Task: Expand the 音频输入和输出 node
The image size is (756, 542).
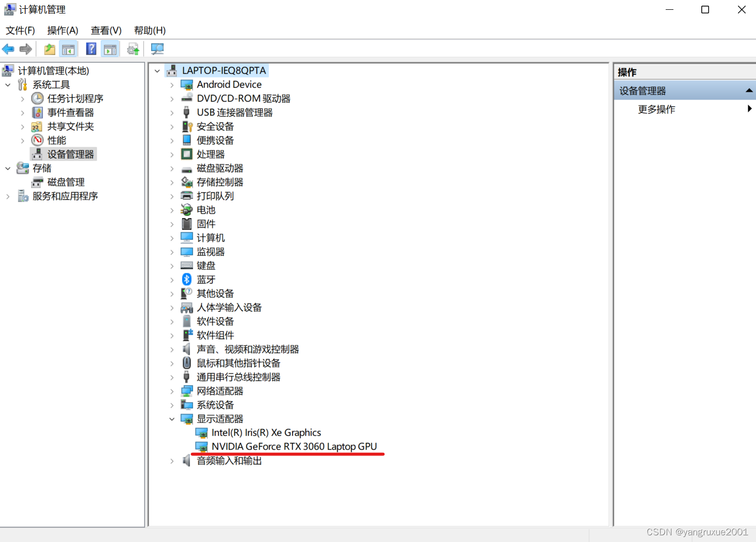Action: pos(172,461)
